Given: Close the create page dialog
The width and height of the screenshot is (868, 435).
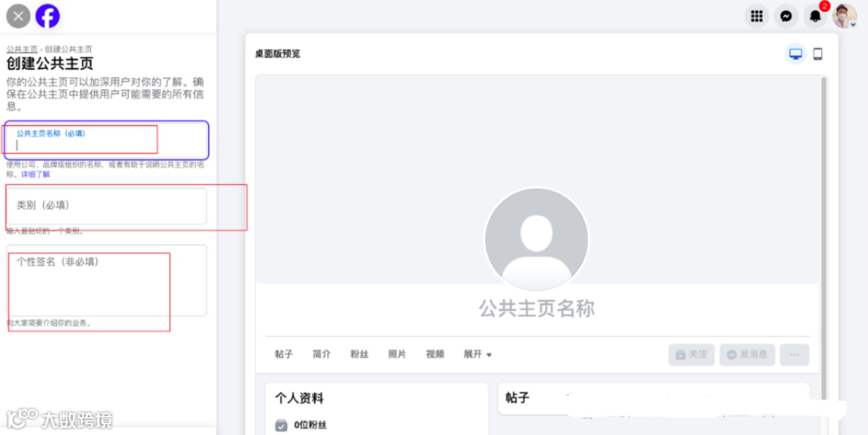Looking at the screenshot, I should [18, 16].
